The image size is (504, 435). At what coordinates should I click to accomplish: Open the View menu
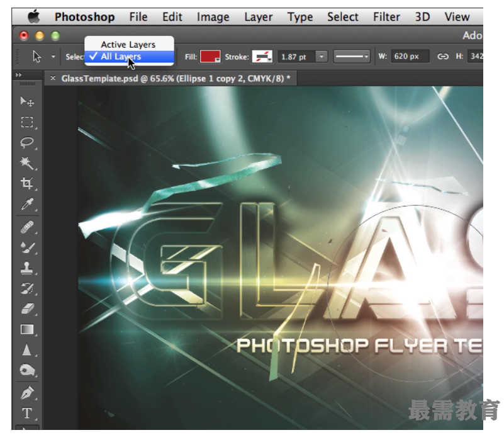pyautogui.click(x=457, y=17)
